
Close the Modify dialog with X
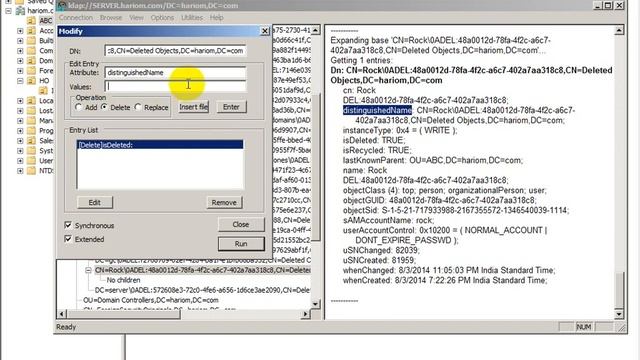(265, 31)
